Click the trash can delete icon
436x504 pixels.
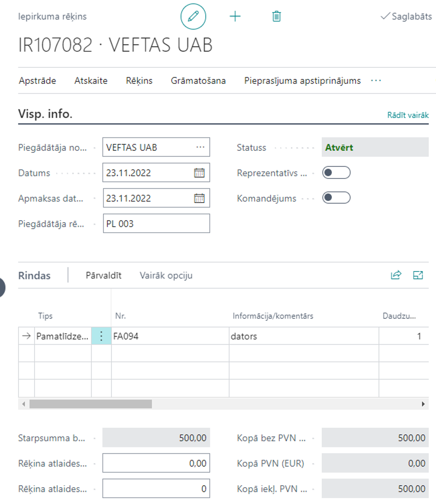click(x=276, y=16)
